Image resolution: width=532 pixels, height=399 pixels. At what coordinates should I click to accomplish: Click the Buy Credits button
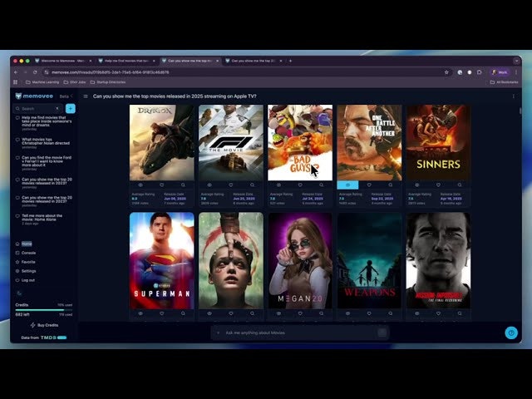[x=44, y=325]
